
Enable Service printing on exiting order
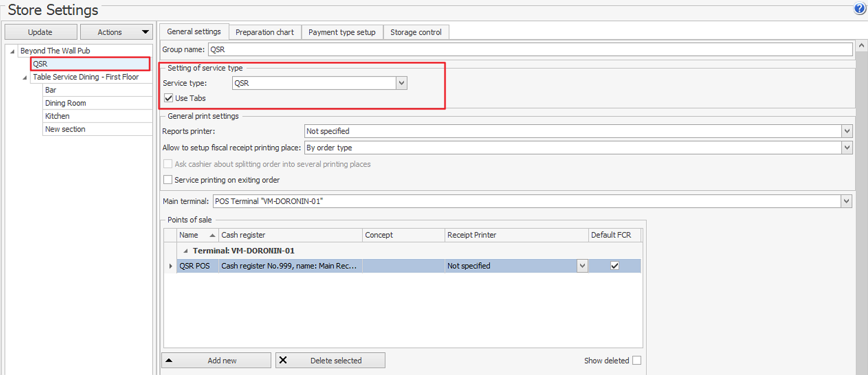tap(168, 180)
